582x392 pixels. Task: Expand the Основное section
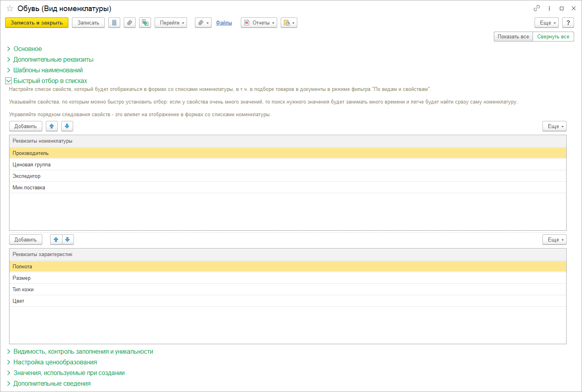click(27, 49)
